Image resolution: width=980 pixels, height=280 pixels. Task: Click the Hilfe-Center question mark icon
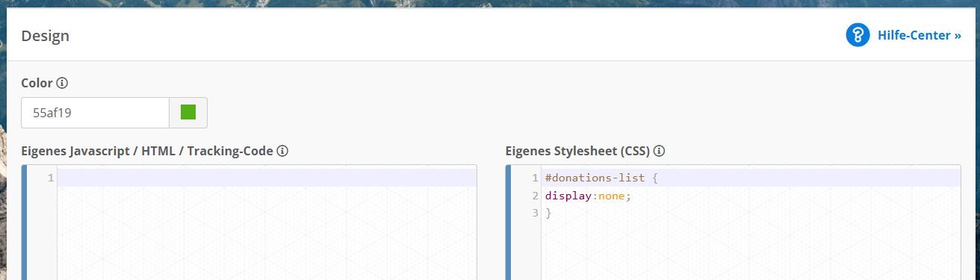857,35
